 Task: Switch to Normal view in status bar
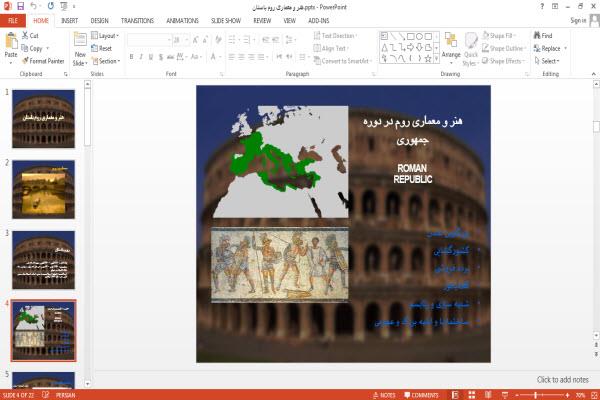click(455, 395)
